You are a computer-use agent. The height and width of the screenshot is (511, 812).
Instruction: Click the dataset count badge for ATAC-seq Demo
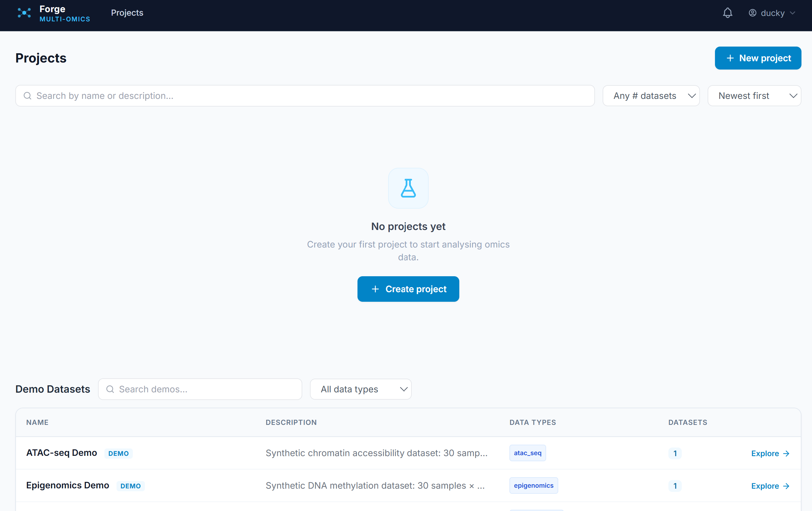click(675, 453)
